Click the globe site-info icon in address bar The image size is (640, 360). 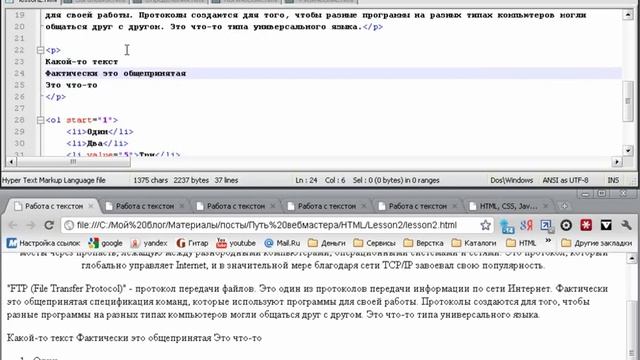click(69, 225)
